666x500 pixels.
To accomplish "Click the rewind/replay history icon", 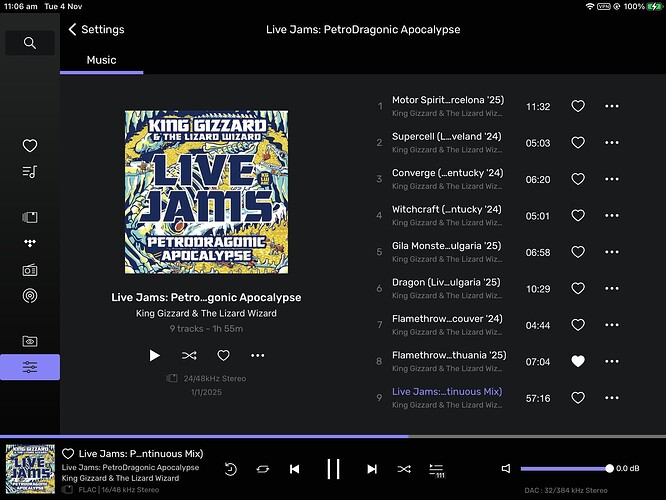I will (x=231, y=469).
